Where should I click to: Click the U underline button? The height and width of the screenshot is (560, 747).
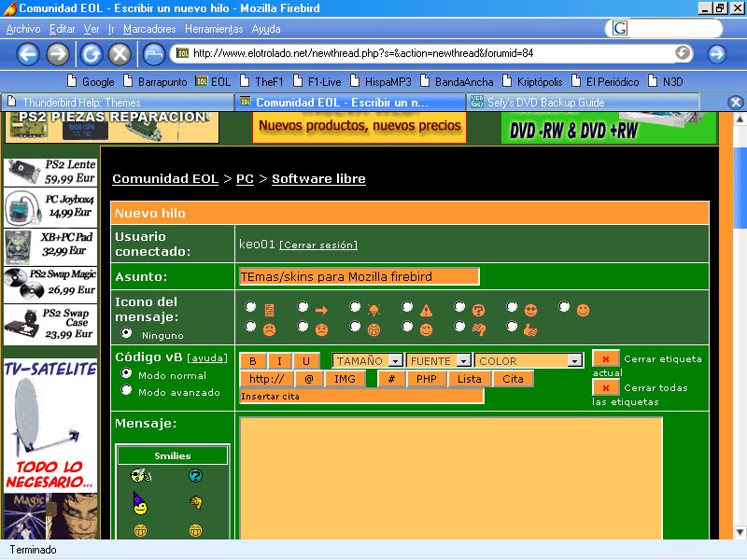[306, 361]
